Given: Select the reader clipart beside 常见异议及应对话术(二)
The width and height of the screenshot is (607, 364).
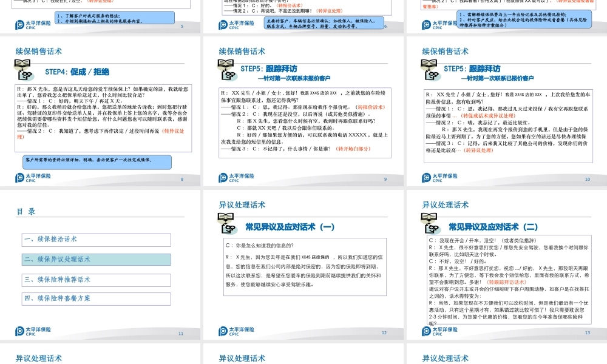Looking at the screenshot, I should (430, 223).
